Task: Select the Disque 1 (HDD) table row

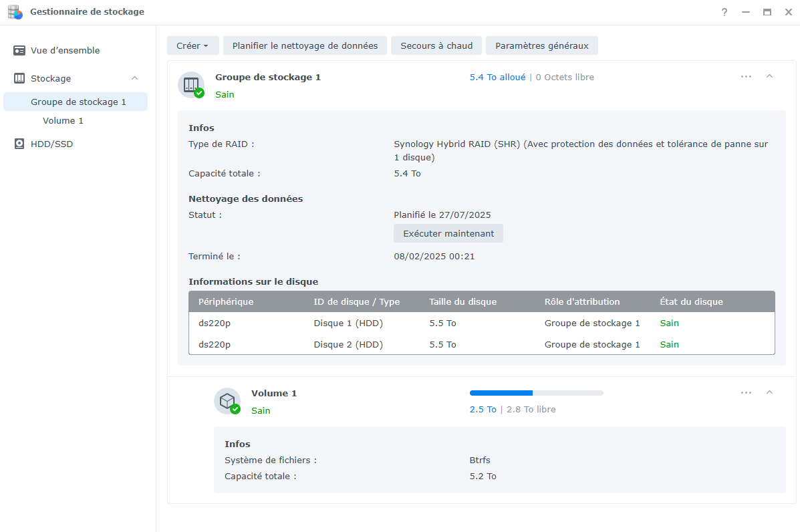Action: click(x=481, y=323)
